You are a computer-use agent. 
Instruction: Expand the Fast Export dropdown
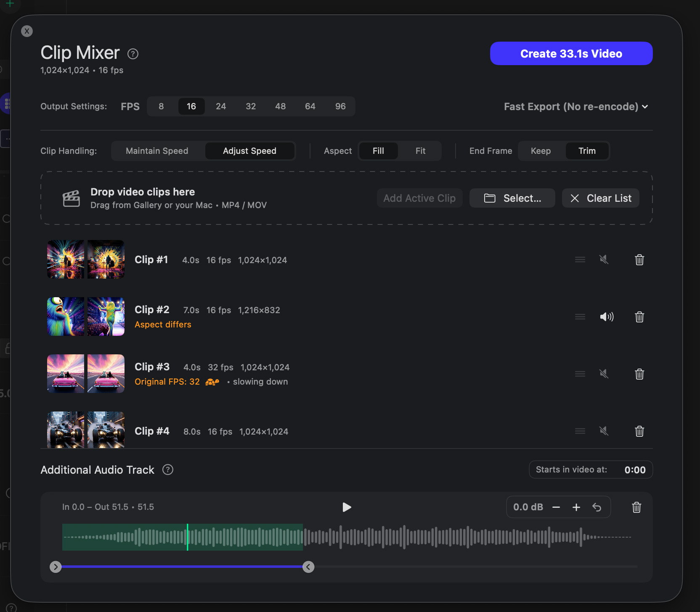point(575,107)
